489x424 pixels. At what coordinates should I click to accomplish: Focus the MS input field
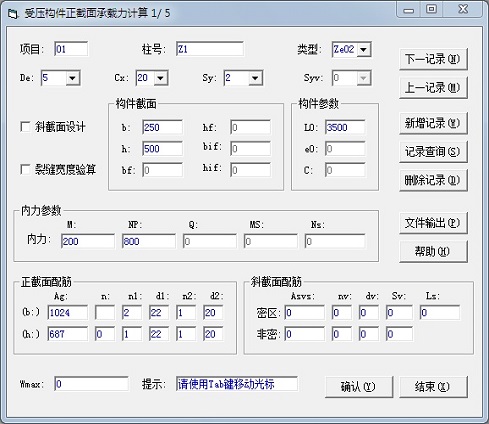click(271, 241)
